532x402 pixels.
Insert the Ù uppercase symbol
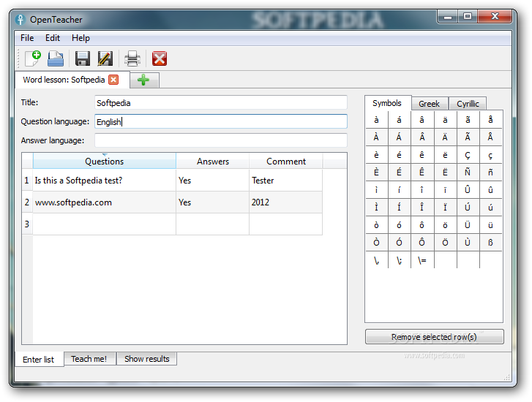(x=468, y=243)
